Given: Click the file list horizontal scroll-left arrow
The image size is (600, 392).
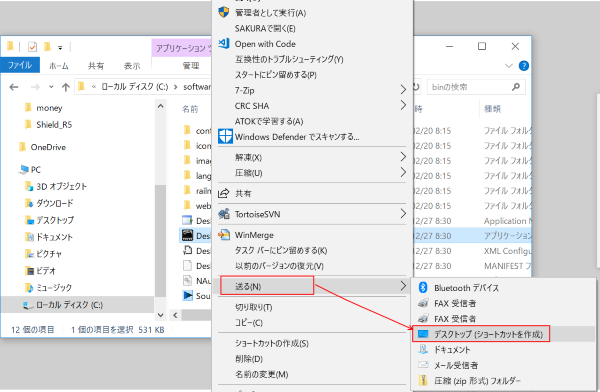Looking at the screenshot, I should pyautogui.click(x=175, y=315).
